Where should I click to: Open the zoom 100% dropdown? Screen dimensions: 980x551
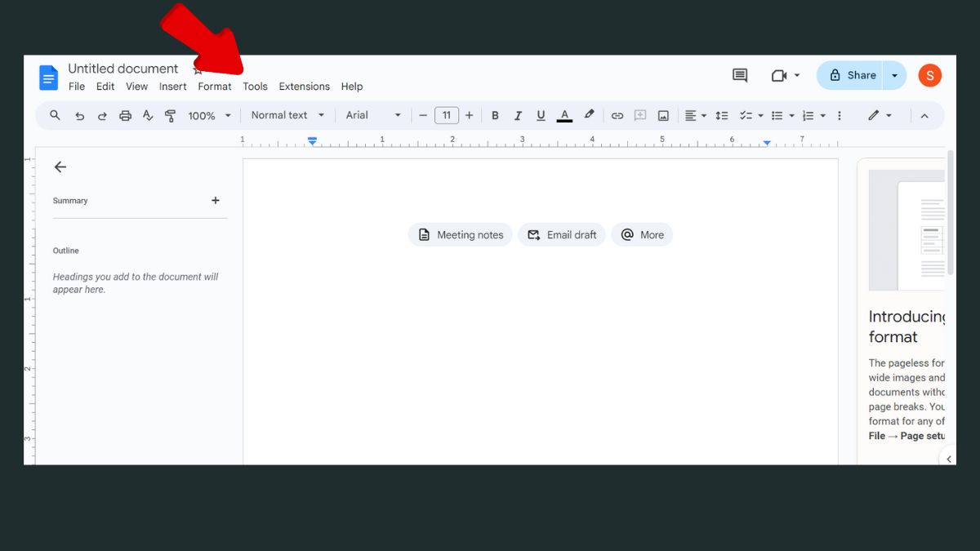[209, 116]
